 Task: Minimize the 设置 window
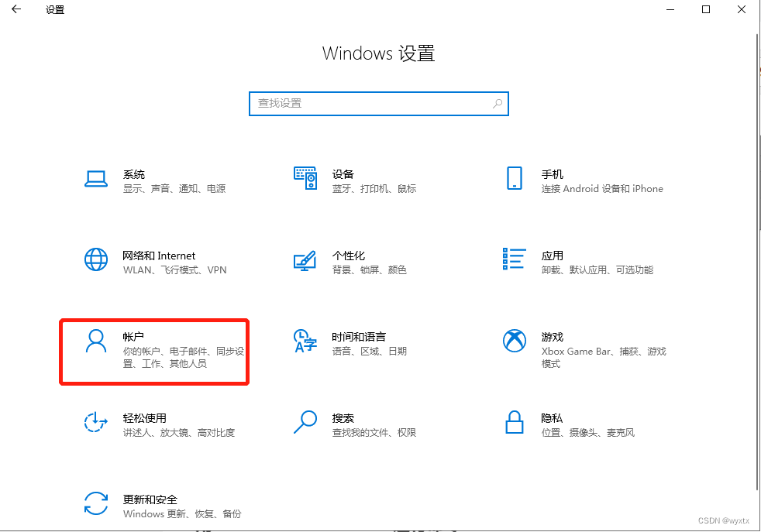click(x=670, y=9)
